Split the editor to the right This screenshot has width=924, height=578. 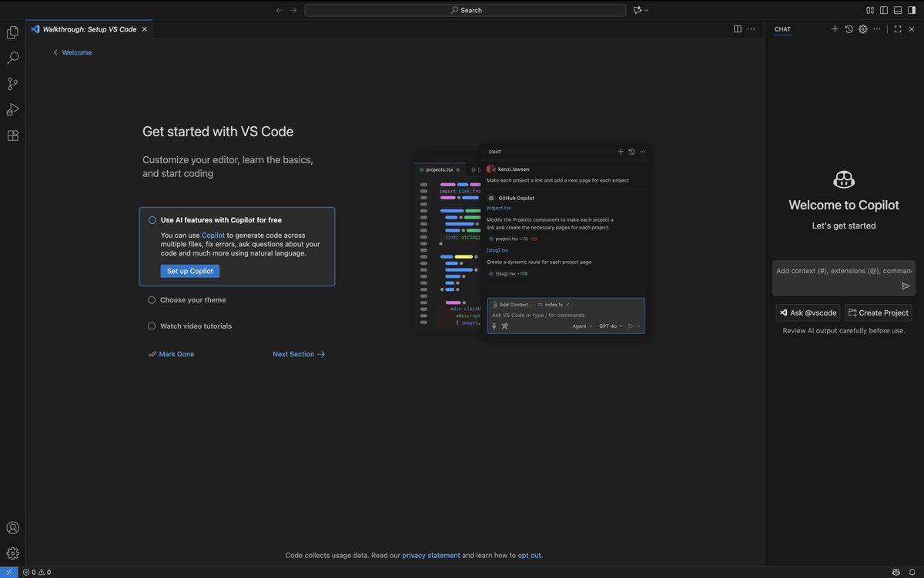click(738, 29)
